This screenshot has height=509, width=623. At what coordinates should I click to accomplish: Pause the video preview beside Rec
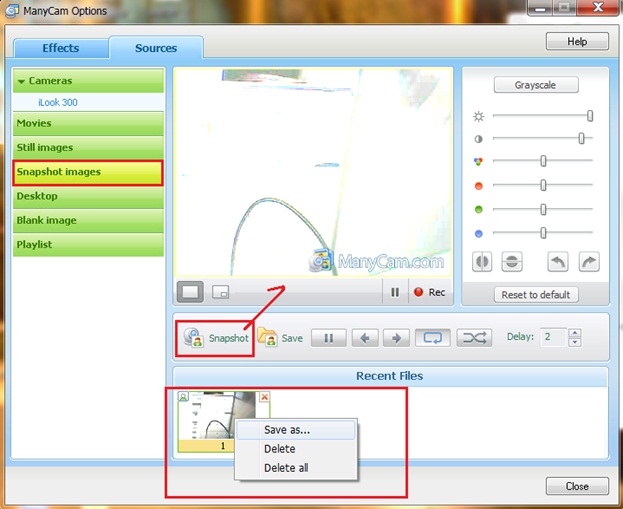point(395,292)
